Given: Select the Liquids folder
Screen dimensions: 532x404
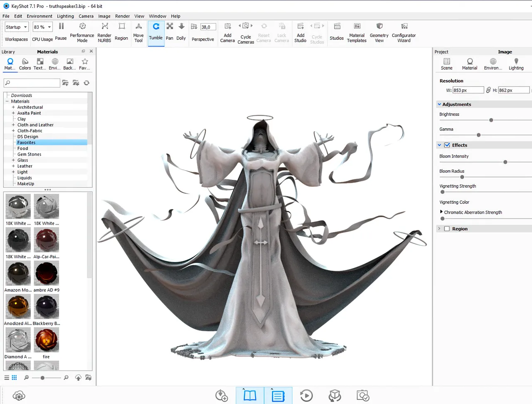Looking at the screenshot, I should 25,178.
